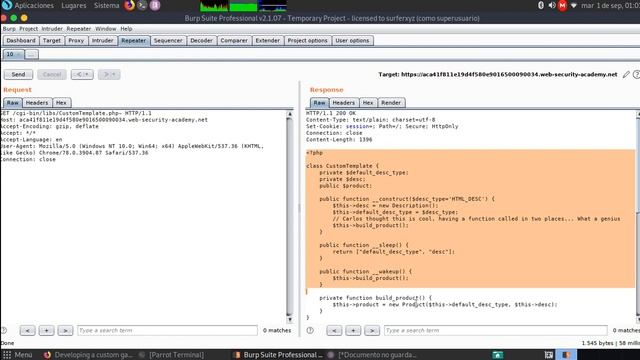Screen dimensions: 640x360
Task: Switch to the Sequencer tab
Action: [168, 40]
